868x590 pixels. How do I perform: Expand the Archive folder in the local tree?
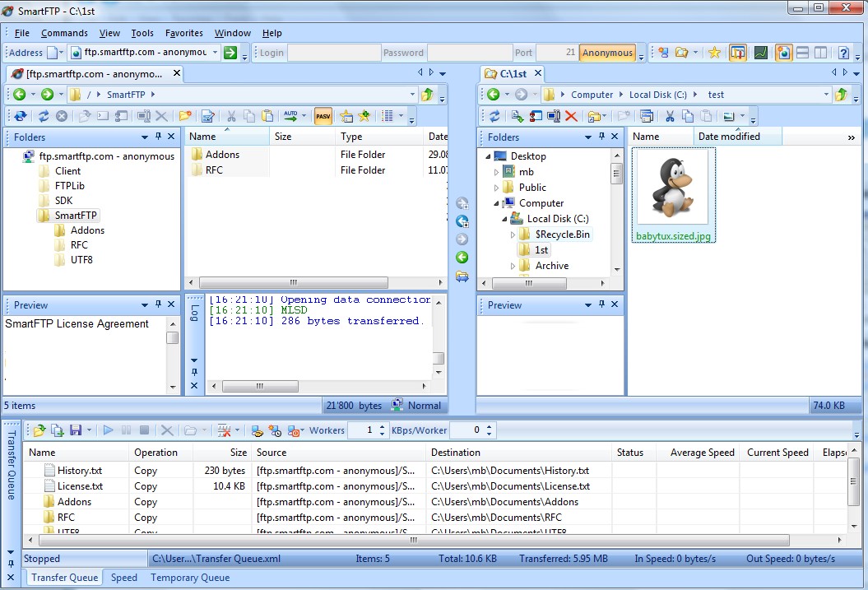513,267
